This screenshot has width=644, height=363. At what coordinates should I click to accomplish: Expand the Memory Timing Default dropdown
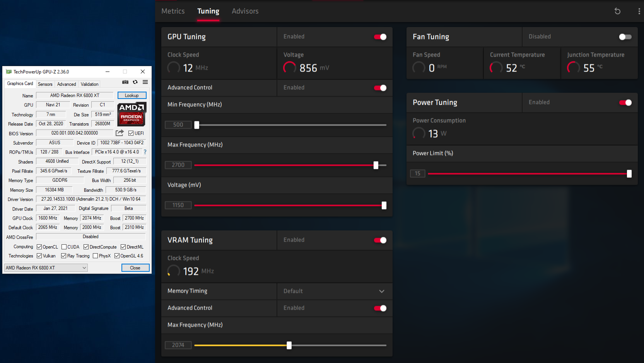point(335,291)
